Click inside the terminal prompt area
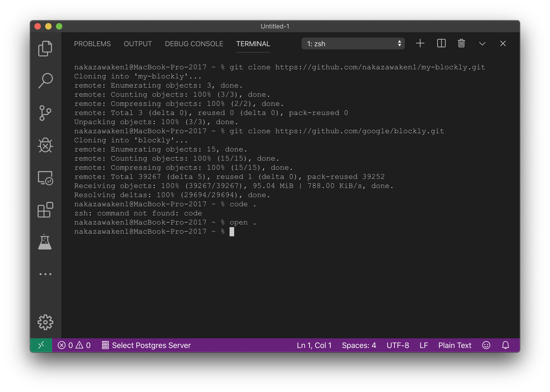 tap(242, 231)
